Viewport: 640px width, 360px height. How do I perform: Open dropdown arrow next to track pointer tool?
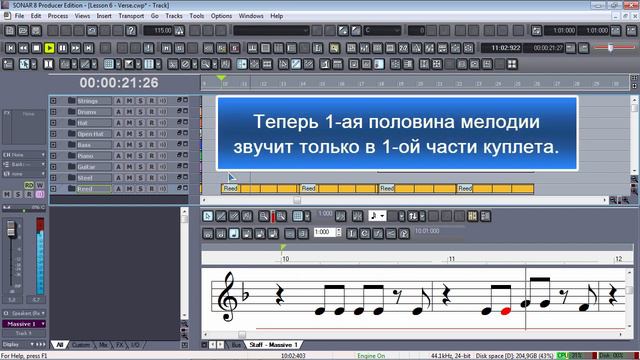33,64
